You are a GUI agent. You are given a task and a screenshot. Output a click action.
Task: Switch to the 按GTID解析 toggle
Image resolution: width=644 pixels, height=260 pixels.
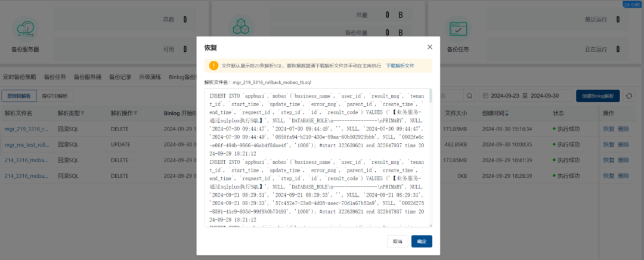pyautogui.click(x=54, y=96)
